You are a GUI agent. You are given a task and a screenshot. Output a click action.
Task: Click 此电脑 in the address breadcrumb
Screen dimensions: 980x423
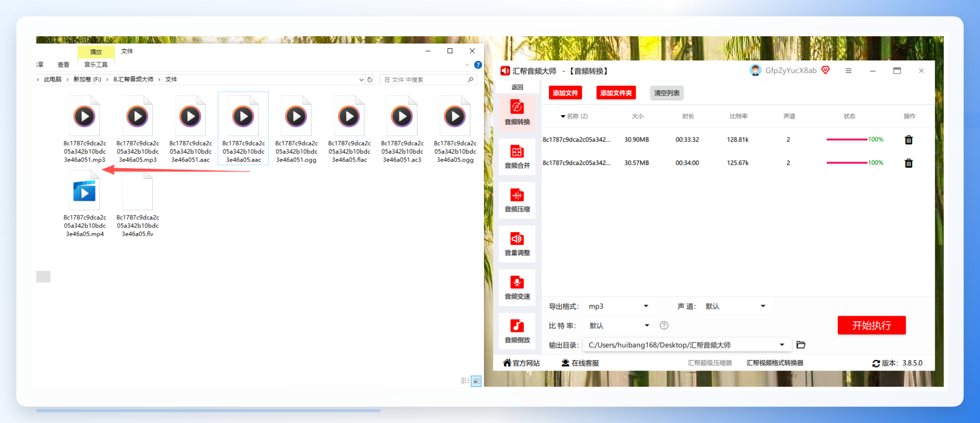(52, 80)
